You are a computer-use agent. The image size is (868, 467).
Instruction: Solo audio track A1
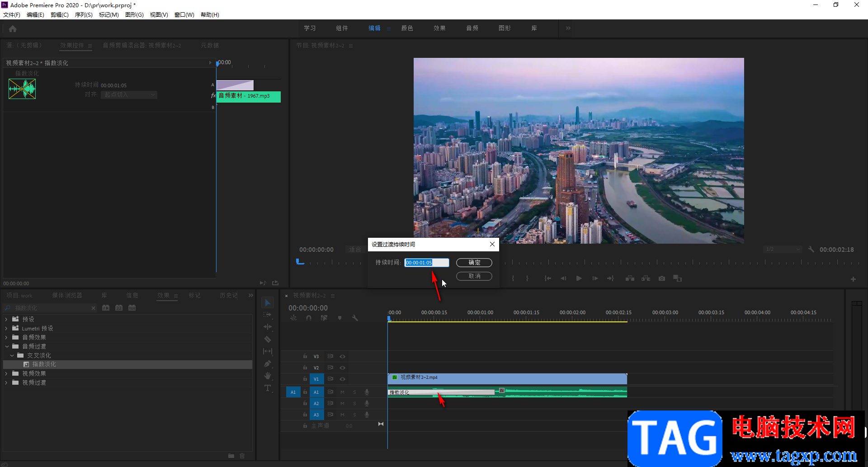(354, 392)
